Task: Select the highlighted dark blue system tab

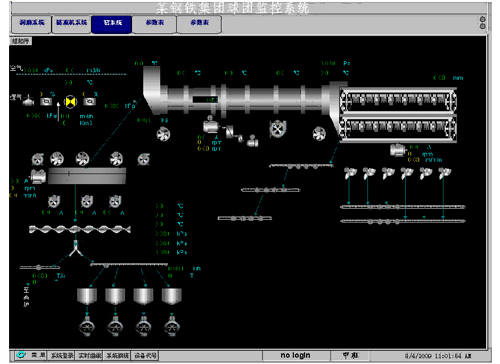Action: [112, 24]
